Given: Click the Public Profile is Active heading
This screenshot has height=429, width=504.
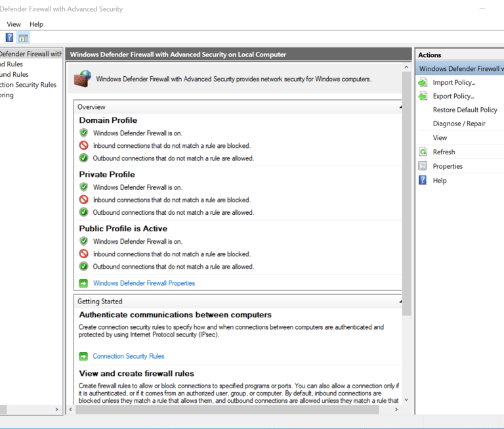Looking at the screenshot, I should click(x=123, y=229).
